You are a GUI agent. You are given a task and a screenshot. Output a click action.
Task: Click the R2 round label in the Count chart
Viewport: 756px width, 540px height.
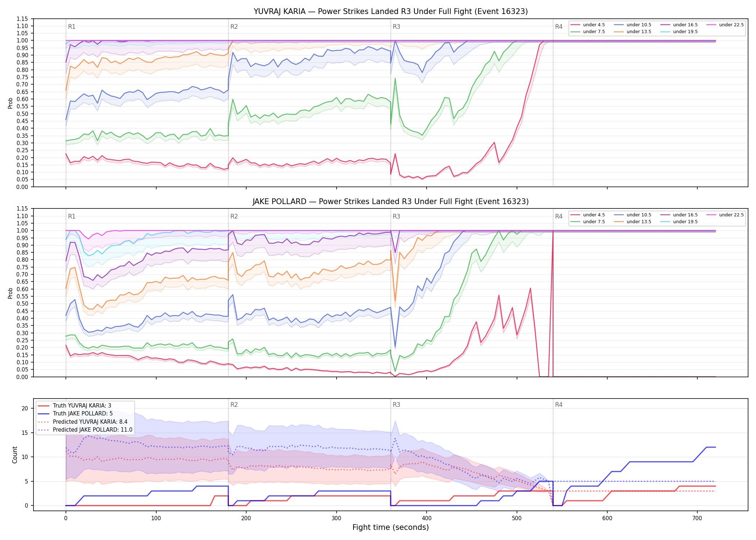pos(234,405)
